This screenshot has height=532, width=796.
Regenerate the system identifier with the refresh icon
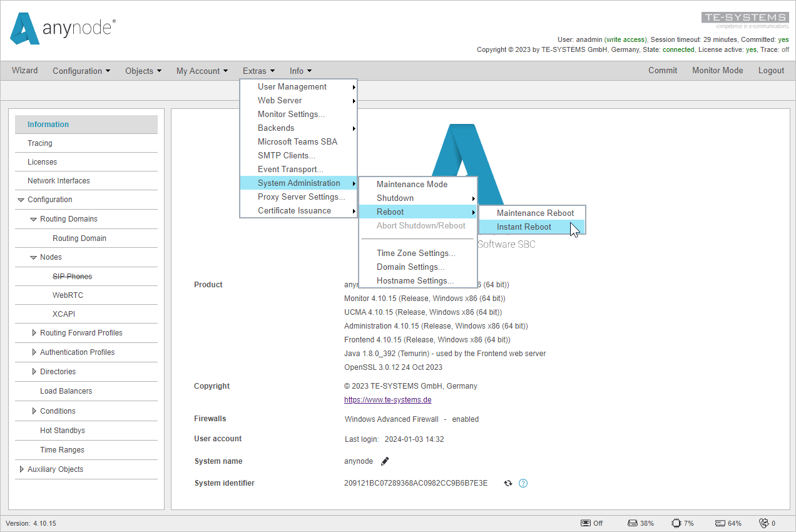point(508,483)
